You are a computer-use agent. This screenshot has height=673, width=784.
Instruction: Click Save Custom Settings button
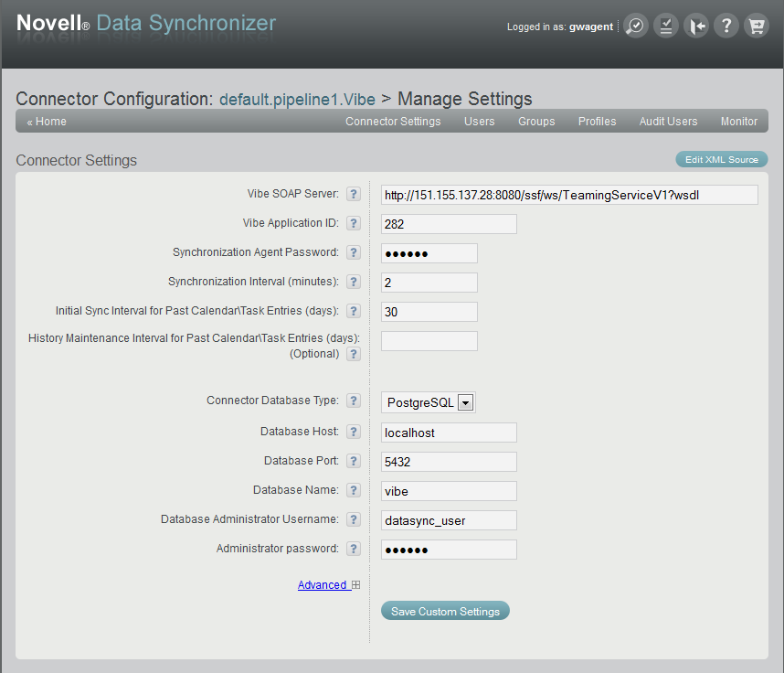click(x=445, y=611)
